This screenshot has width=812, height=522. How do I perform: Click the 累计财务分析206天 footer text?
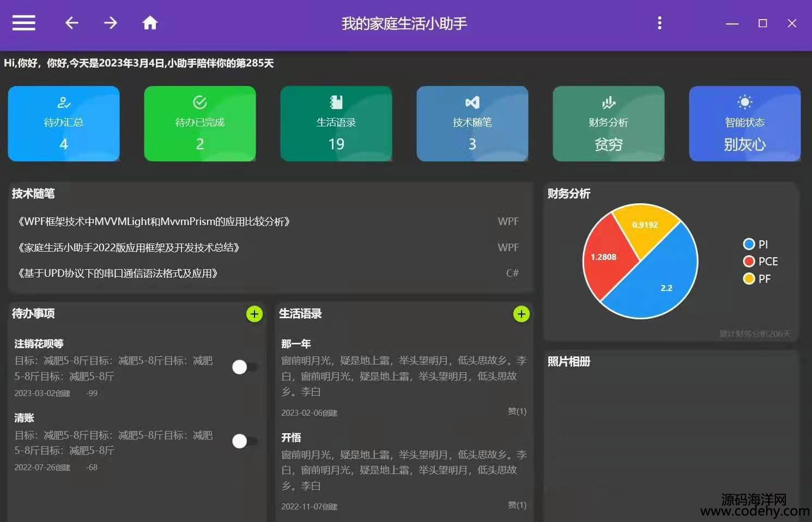(x=755, y=334)
